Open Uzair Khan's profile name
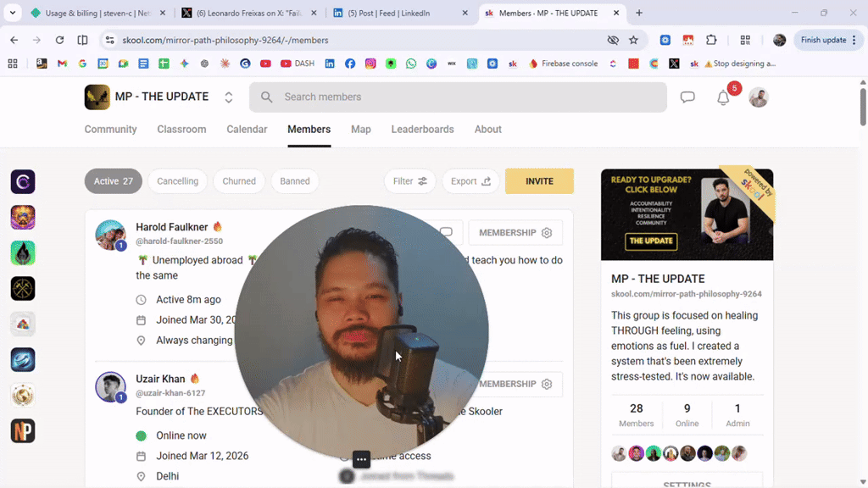The image size is (868, 488). [160, 379]
